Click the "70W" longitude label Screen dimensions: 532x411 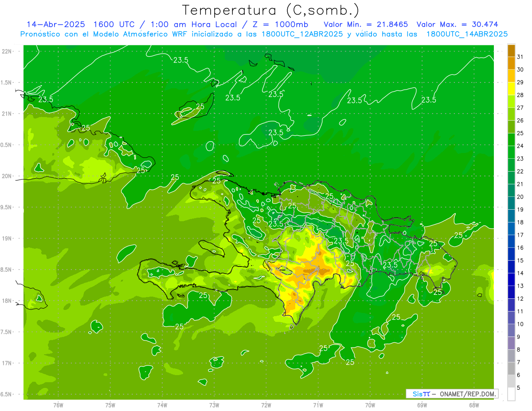click(x=370, y=405)
